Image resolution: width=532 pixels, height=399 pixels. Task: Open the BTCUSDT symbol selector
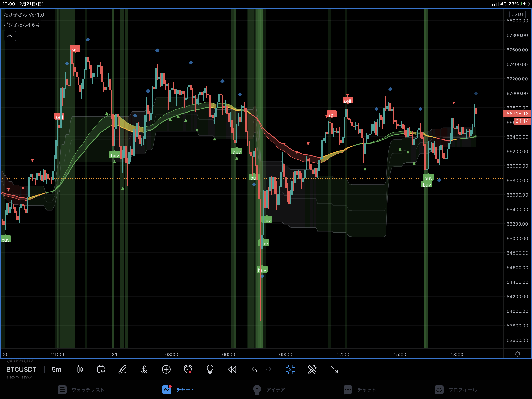coord(21,369)
